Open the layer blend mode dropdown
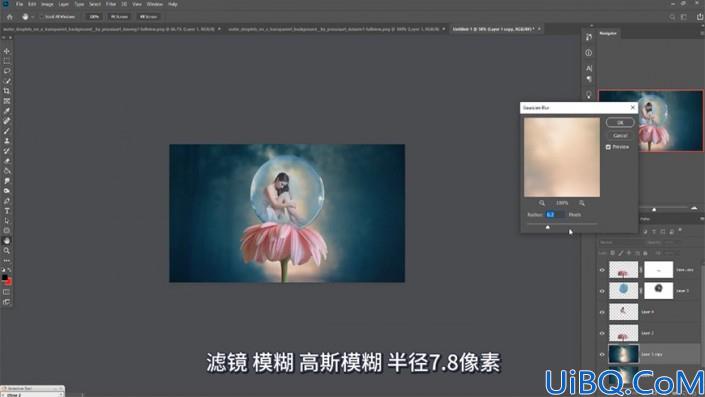 (x=621, y=243)
